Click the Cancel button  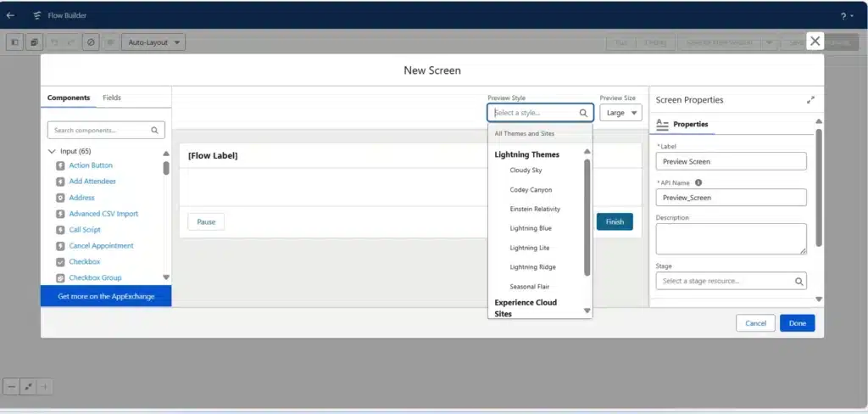pyautogui.click(x=755, y=323)
